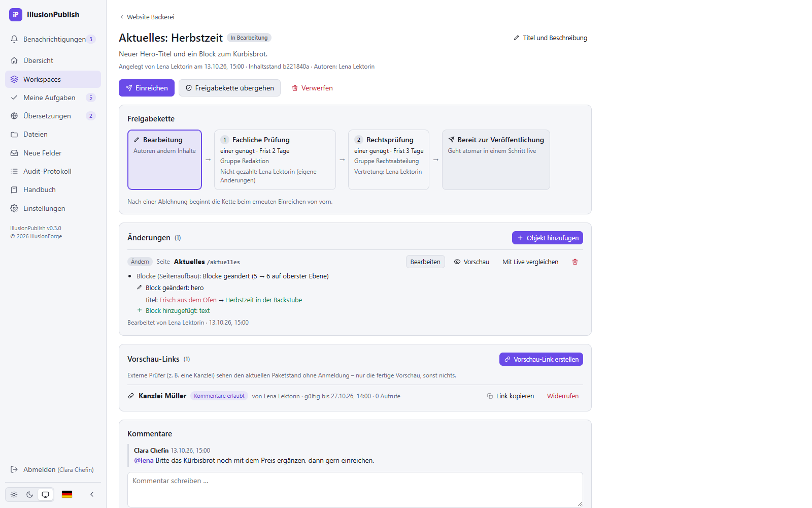Screen dimensions: 812x508
Task: Click the 'Block hinzugefügt: text' line
Action: (x=178, y=310)
